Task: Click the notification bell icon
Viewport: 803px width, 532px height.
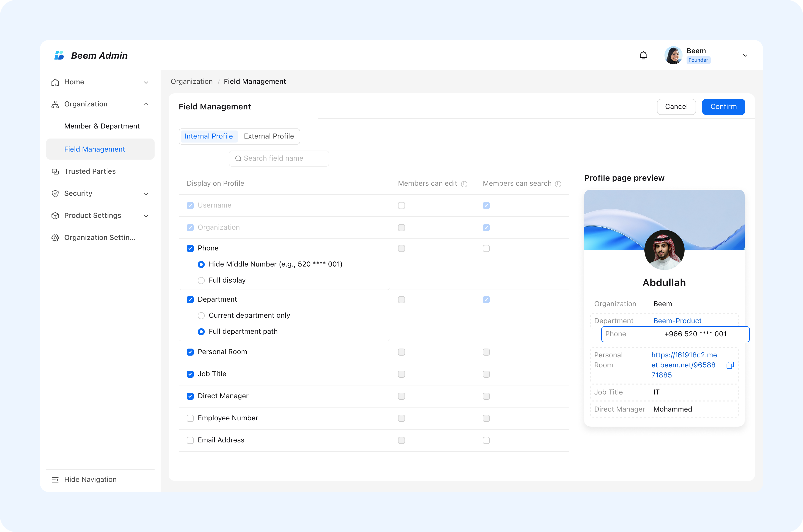Action: coord(643,55)
